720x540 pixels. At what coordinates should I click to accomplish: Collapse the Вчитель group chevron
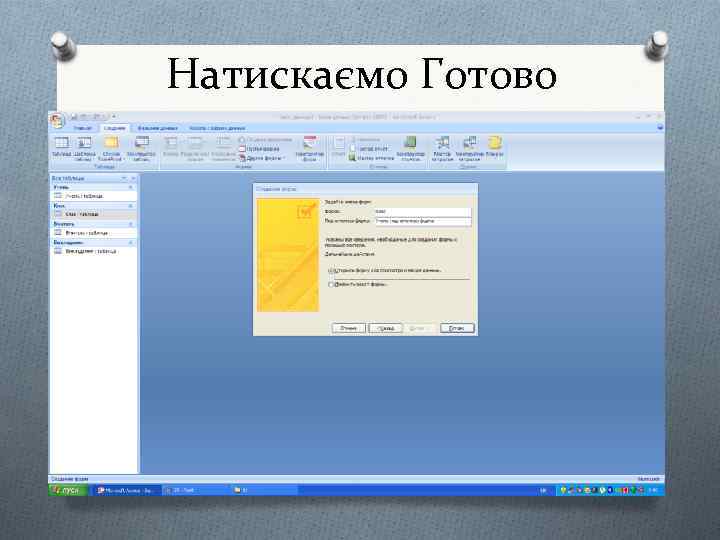click(131, 224)
